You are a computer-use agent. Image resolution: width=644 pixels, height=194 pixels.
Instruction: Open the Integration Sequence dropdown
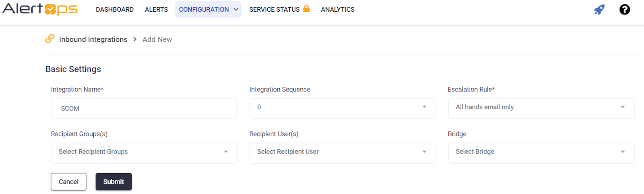[343, 108]
